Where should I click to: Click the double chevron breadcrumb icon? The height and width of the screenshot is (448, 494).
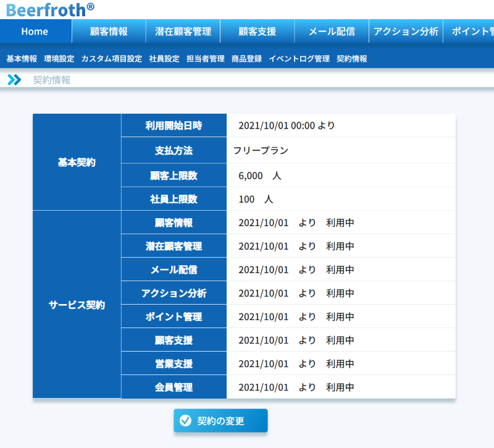14,80
